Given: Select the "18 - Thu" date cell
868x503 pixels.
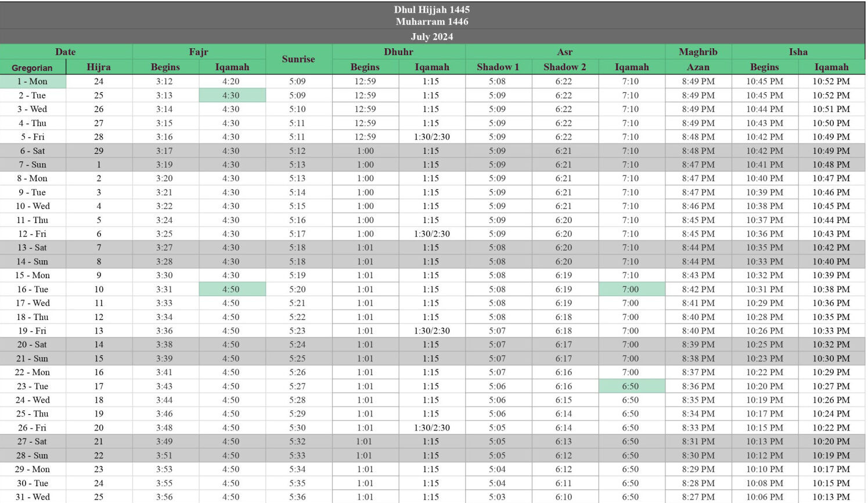Looking at the screenshot, I should pos(33,317).
